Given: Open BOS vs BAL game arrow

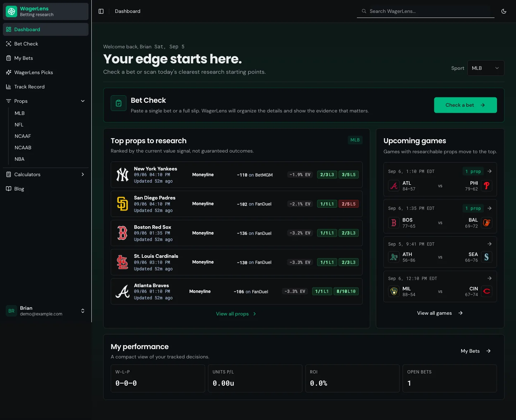Looking at the screenshot, I should [489, 208].
